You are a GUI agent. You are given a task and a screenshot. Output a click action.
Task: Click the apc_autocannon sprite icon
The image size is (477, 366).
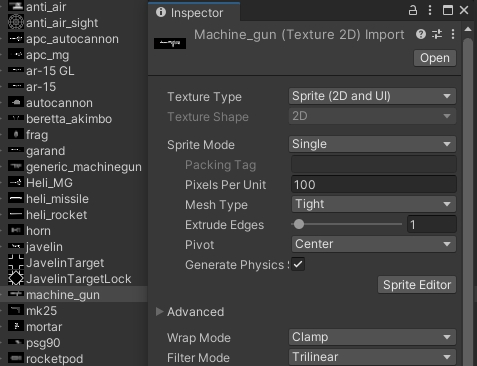(16, 38)
